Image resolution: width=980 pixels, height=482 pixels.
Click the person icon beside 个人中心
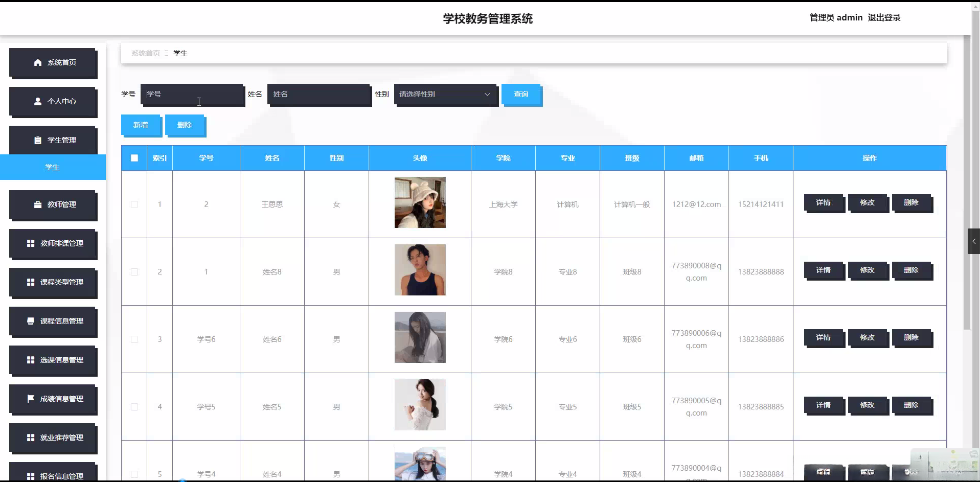pos(38,101)
